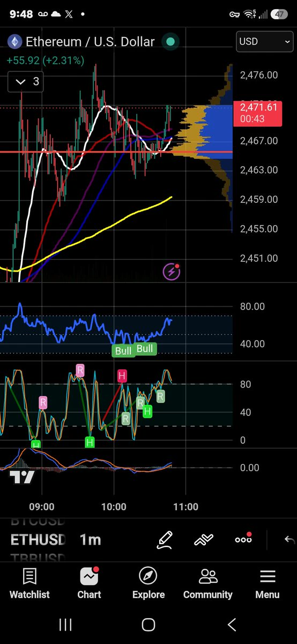Tap the Ethereum coin logo icon
The image size is (297, 644).
(14, 41)
